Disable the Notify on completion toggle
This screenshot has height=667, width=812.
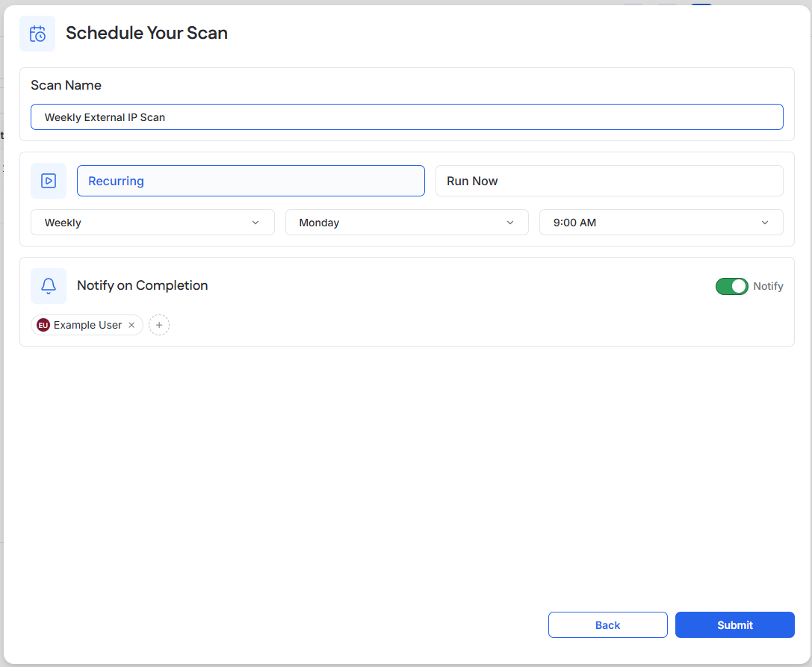(x=732, y=286)
